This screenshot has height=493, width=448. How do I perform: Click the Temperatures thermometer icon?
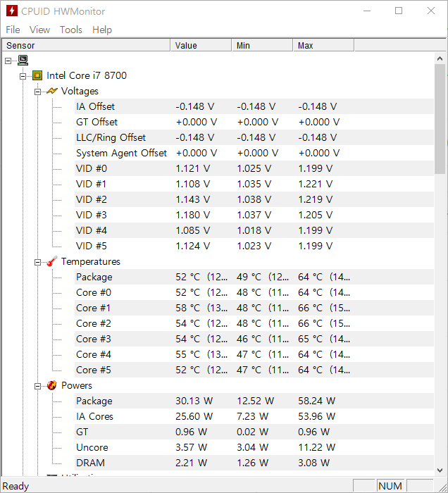[52, 261]
